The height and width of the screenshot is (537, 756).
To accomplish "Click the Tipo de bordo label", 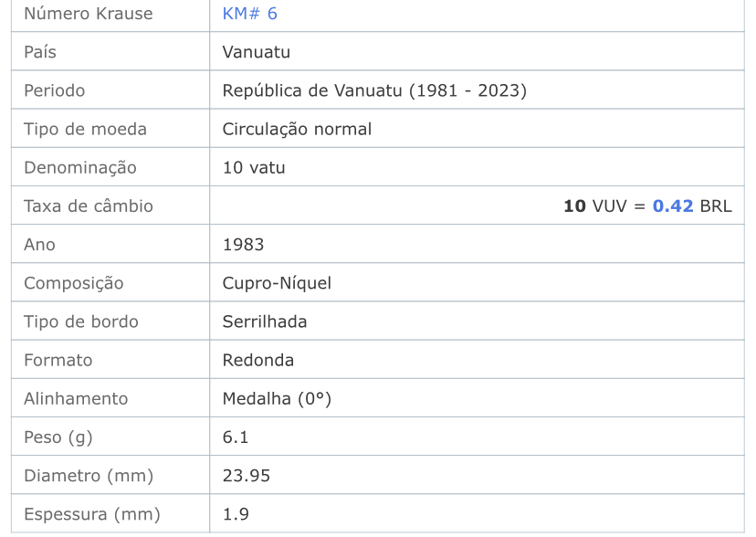I will [x=81, y=321].
